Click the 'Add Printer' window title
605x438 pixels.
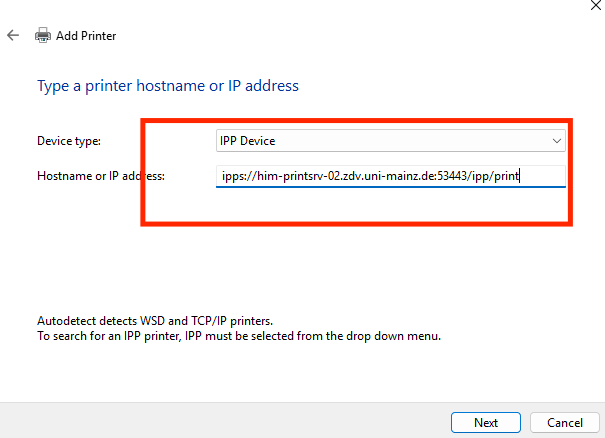point(86,36)
